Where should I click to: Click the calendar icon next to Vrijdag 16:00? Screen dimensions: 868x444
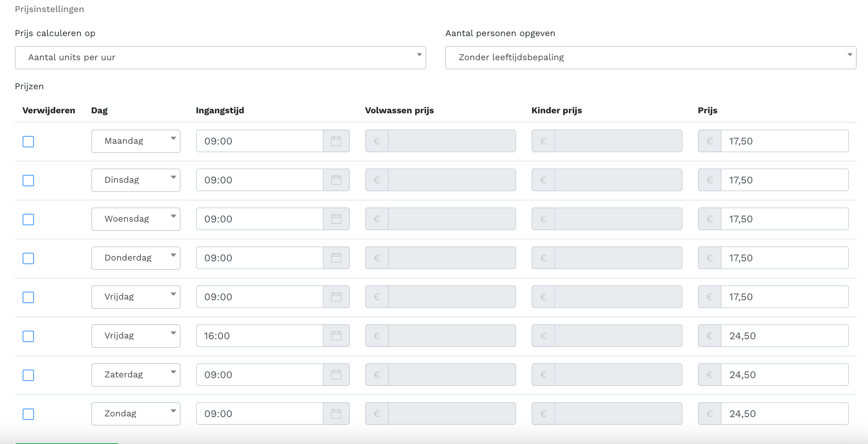pyautogui.click(x=336, y=336)
